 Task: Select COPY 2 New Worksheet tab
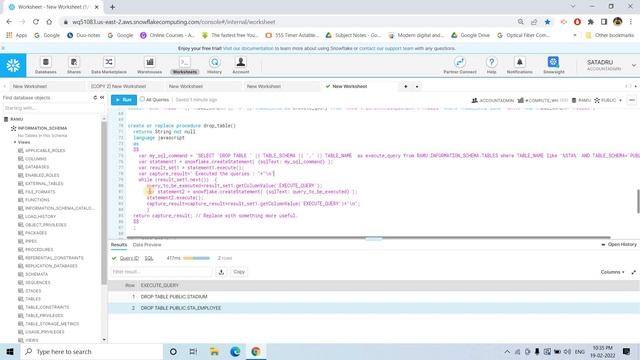pos(118,87)
